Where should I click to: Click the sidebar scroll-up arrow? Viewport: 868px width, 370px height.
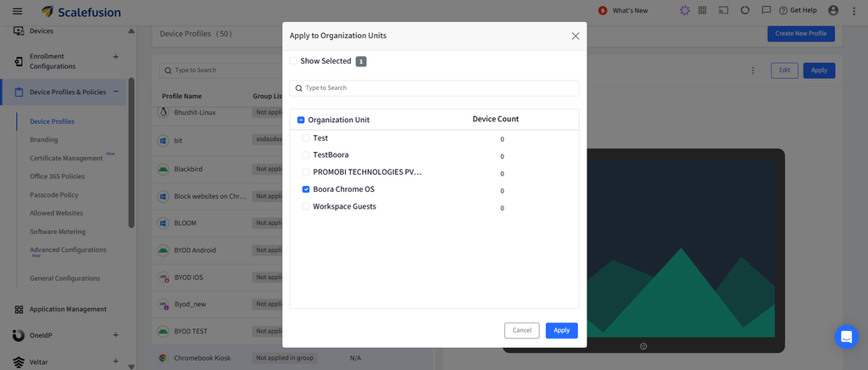click(x=131, y=31)
